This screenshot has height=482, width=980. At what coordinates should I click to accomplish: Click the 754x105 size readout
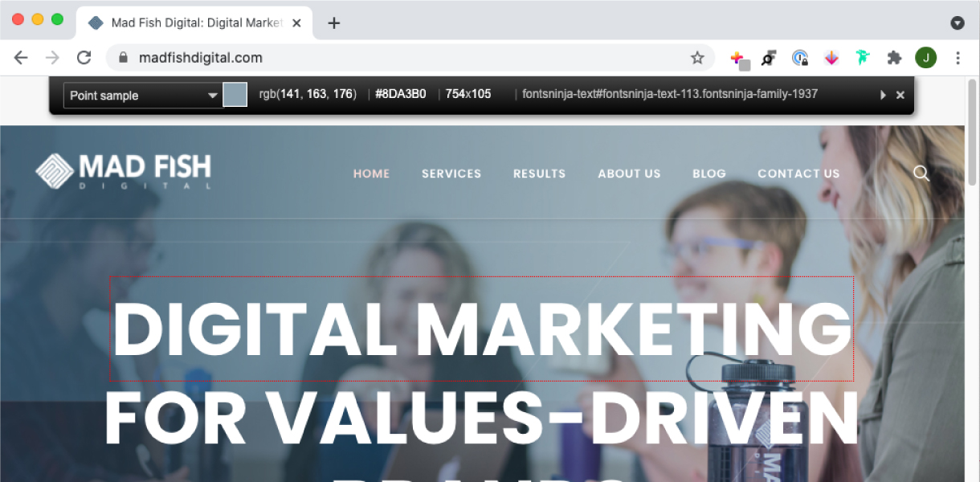(x=468, y=94)
